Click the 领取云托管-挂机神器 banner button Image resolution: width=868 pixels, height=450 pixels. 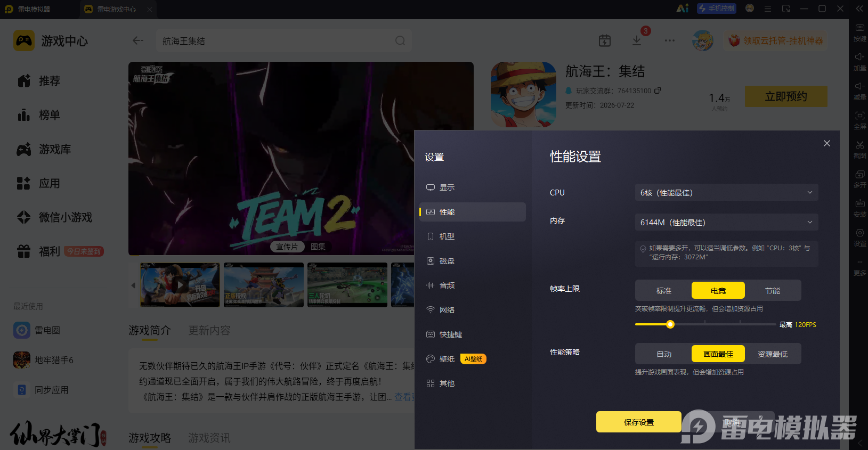(776, 40)
